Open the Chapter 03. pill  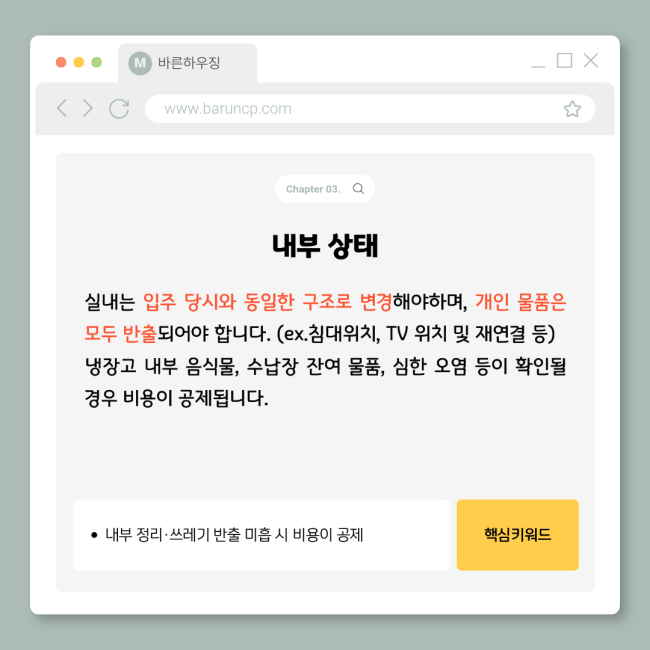click(x=325, y=189)
